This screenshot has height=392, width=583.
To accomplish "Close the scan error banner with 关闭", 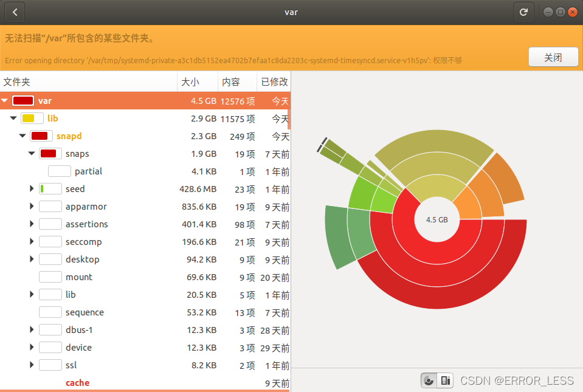I will coord(553,57).
